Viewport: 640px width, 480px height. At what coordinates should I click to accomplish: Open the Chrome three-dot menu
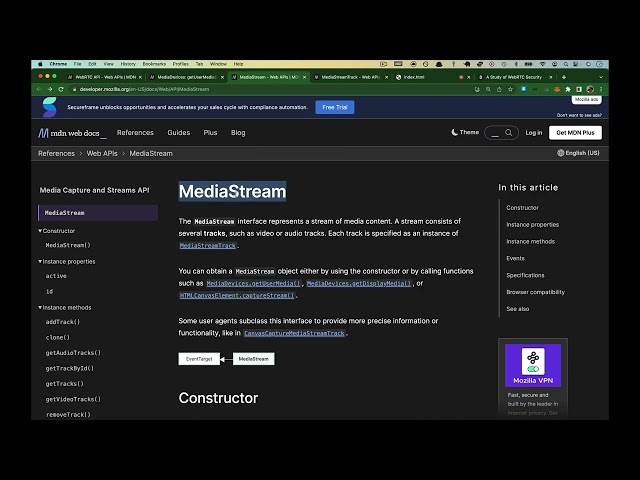[601, 89]
